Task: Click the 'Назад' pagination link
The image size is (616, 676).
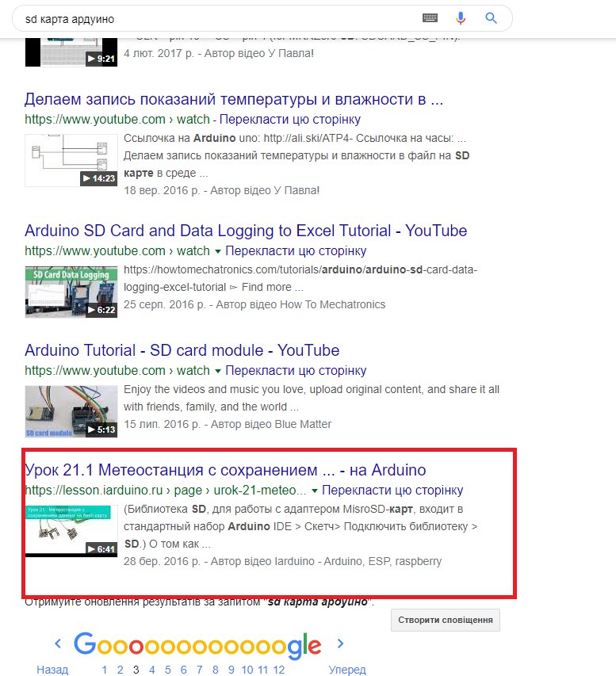Action: (52, 670)
